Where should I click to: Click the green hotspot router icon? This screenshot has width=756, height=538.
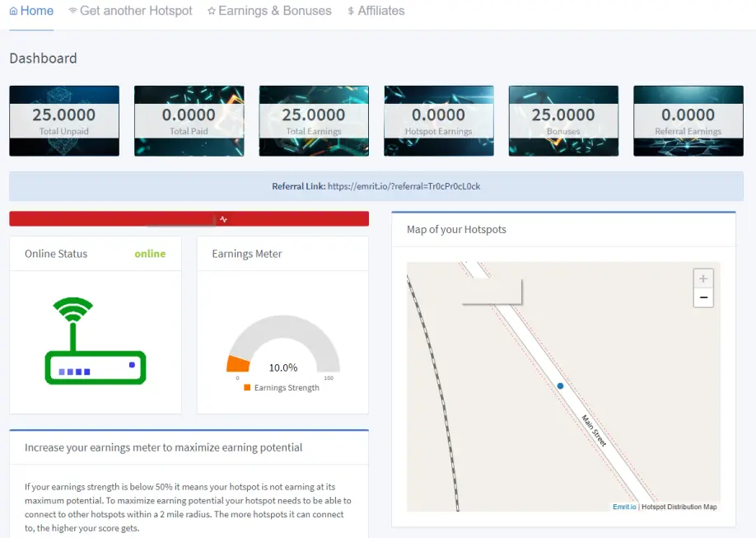coord(96,340)
